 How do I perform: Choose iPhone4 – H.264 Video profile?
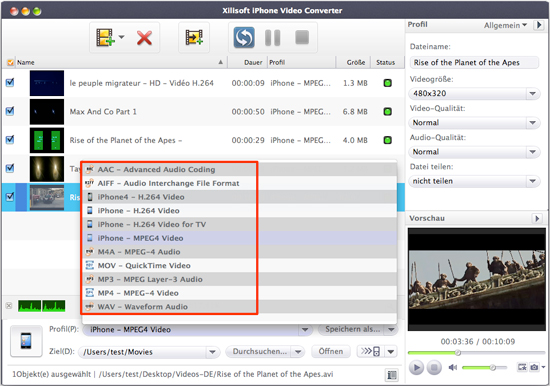pos(239,197)
